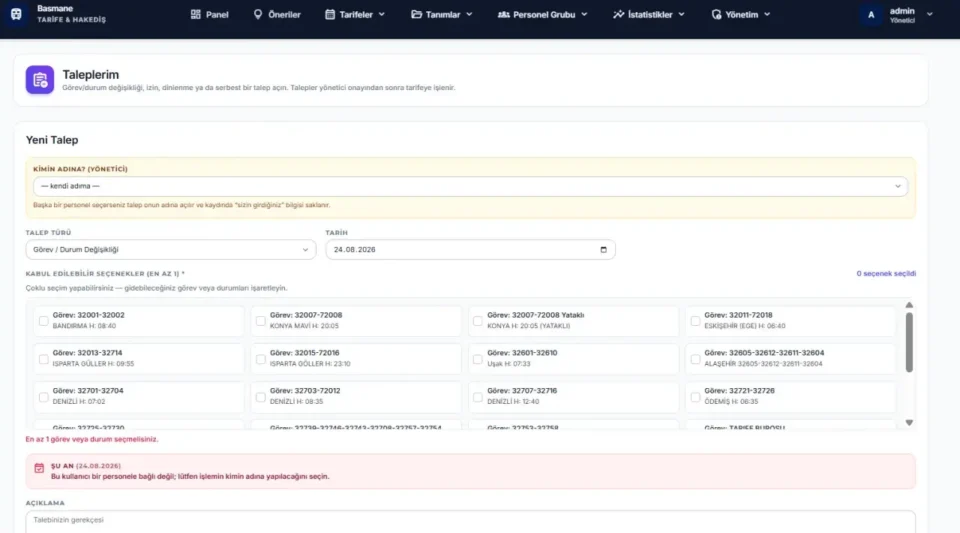Screen dimensions: 960x533
Task: Open the Panel menu item
Action: tap(209, 14)
